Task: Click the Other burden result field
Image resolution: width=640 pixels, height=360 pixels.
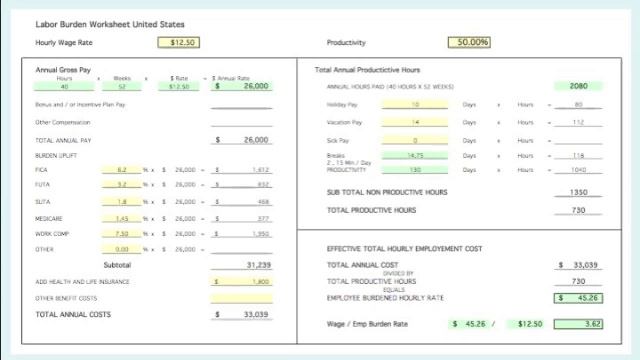Action: pyautogui.click(x=242, y=249)
